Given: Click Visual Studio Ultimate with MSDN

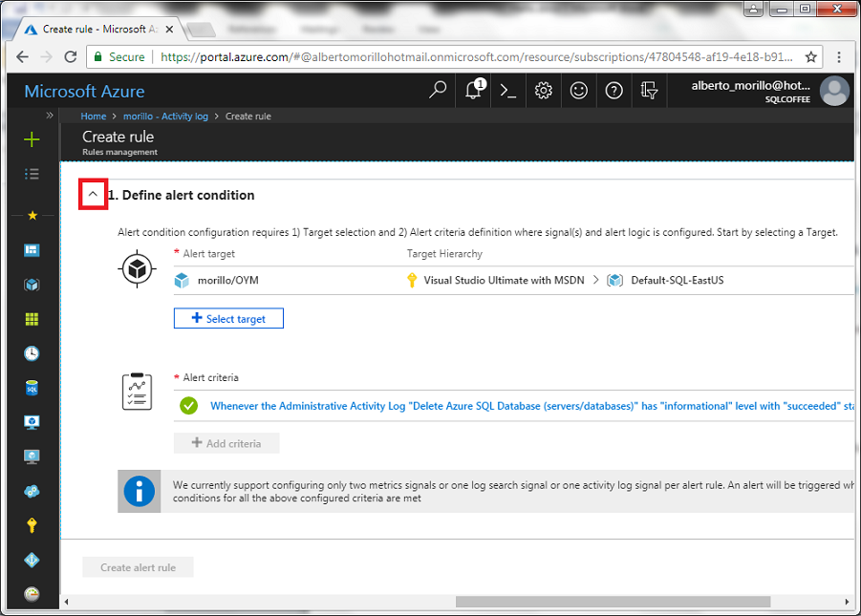Looking at the screenshot, I should pyautogui.click(x=504, y=281).
